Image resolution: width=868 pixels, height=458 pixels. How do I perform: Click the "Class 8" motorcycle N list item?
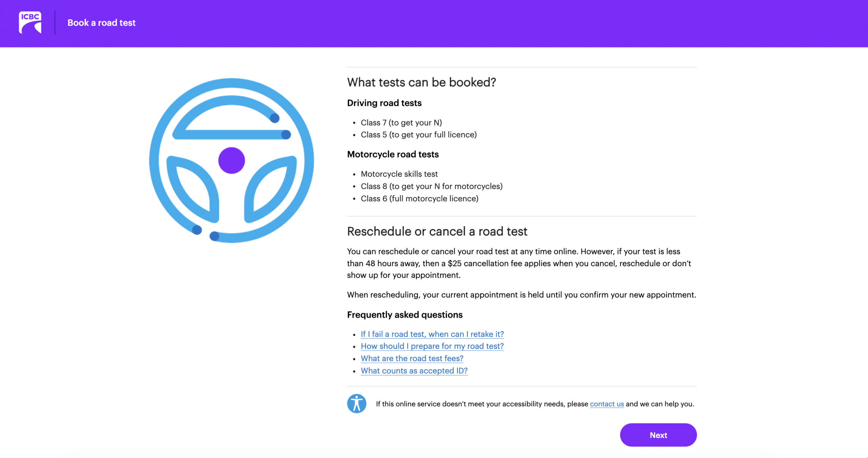(431, 186)
